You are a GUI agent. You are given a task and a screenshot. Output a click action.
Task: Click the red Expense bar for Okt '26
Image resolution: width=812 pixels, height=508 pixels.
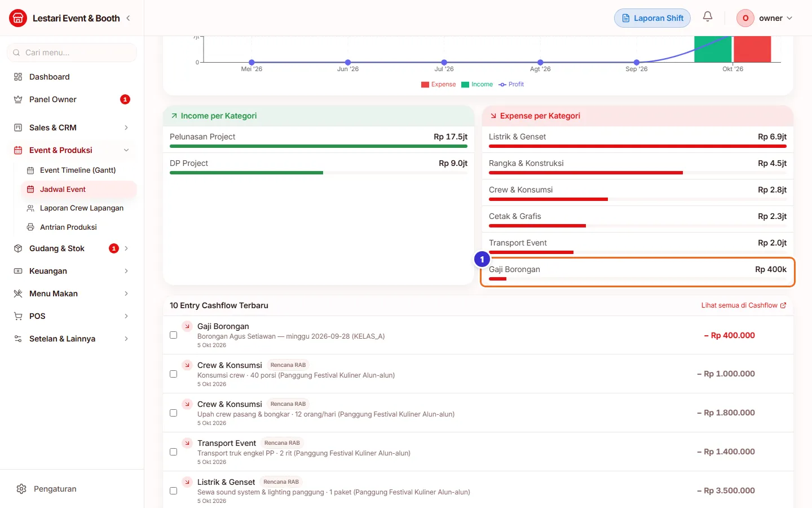point(752,49)
